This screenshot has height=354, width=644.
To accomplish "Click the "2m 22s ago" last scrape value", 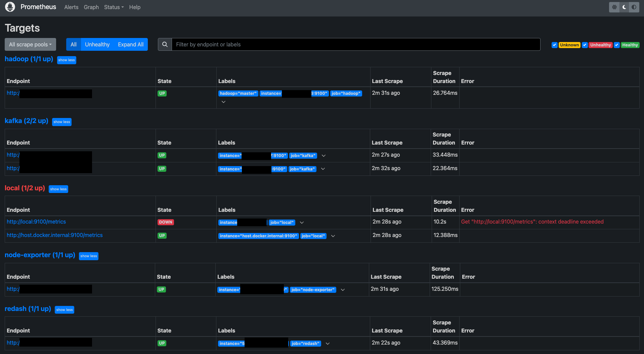I will pyautogui.click(x=386, y=343).
